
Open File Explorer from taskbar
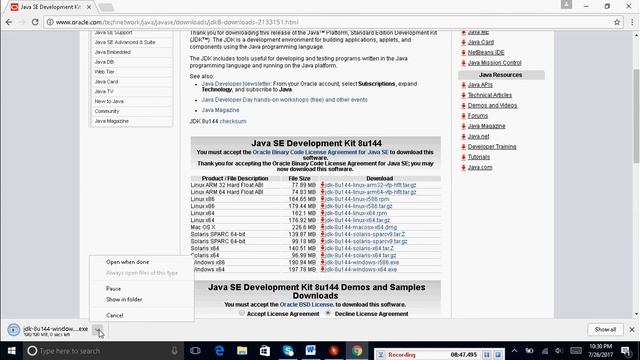tap(242, 351)
